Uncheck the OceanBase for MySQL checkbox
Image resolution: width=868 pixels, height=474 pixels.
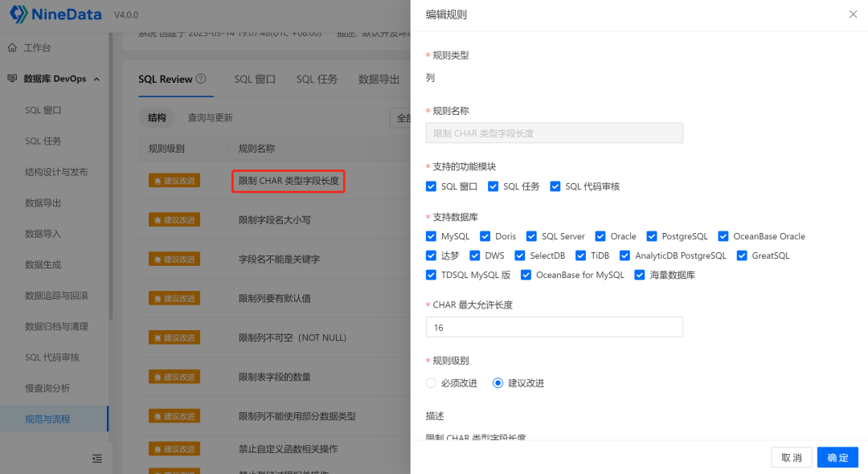click(x=526, y=275)
